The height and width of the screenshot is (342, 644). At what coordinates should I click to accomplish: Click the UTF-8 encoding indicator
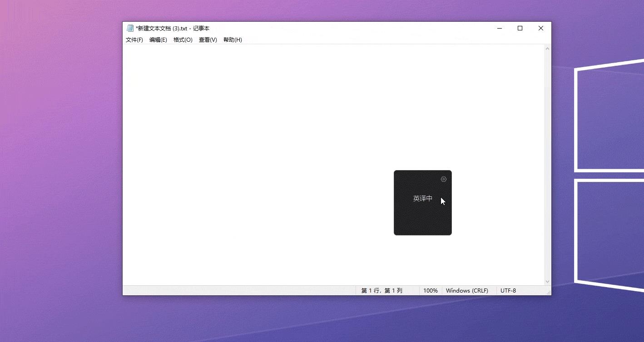pos(508,291)
